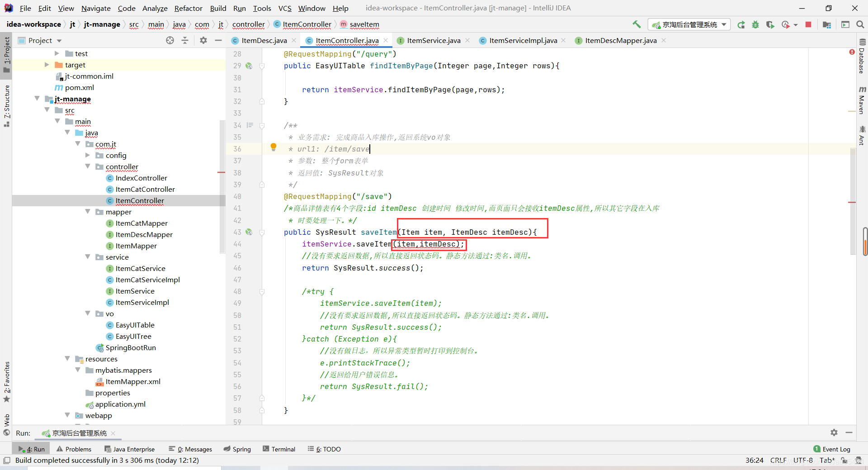Select ItemMapper.xml file
This screenshot has height=470, width=868.
132,381
